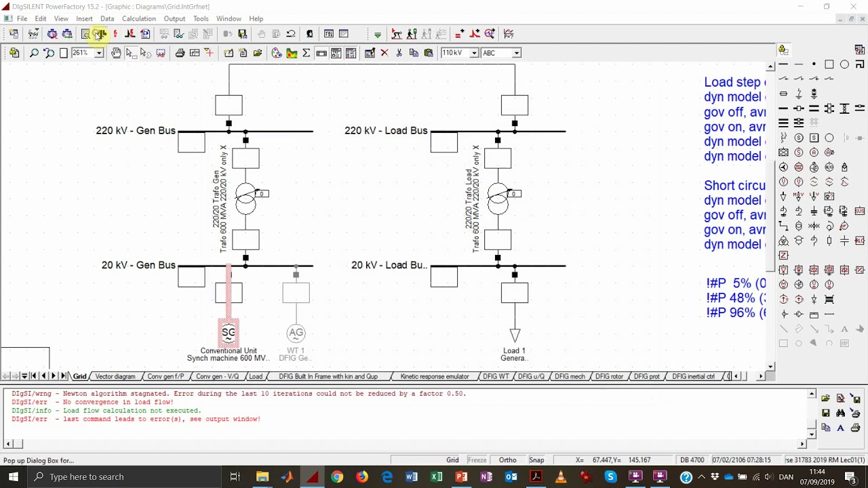This screenshot has width=868, height=488.
Task: Pick the text 'A' annotation tool in palette
Action: click(x=844, y=329)
